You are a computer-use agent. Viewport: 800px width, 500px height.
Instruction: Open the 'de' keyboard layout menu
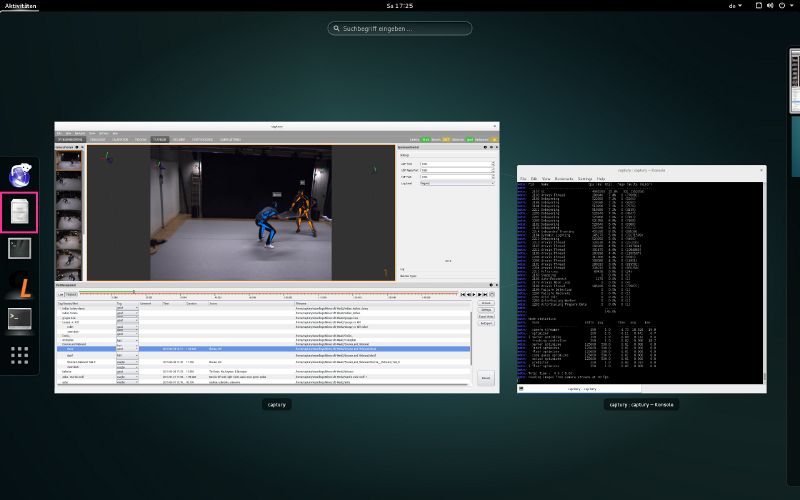click(735, 6)
